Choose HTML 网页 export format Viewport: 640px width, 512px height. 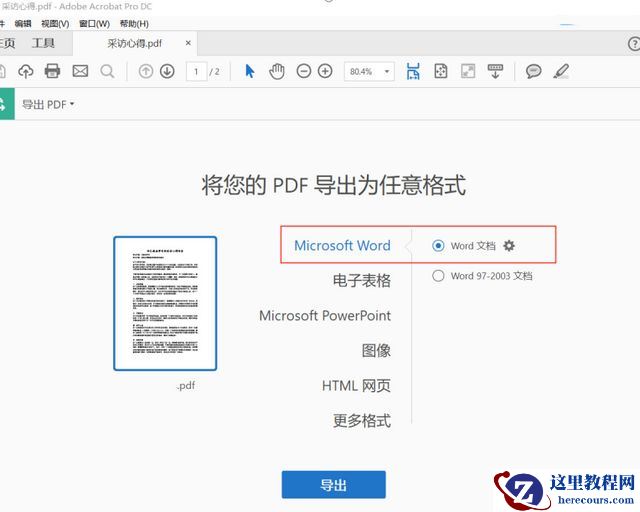coord(356,385)
